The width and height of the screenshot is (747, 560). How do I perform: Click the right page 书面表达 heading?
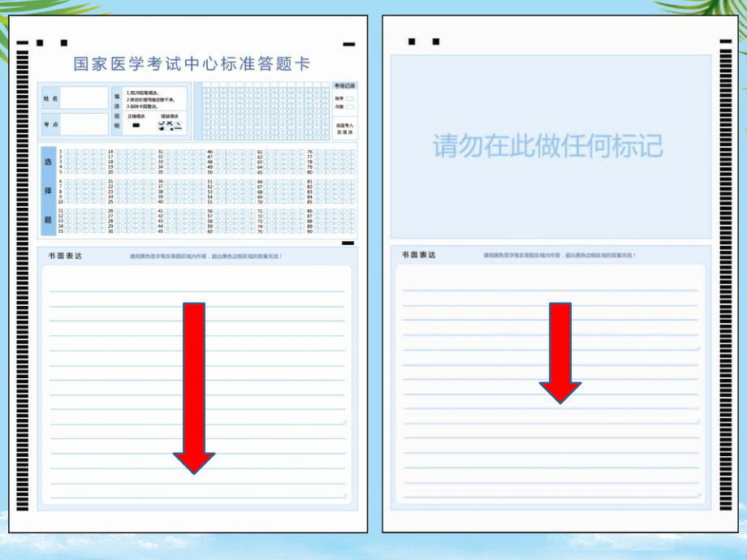point(419,255)
